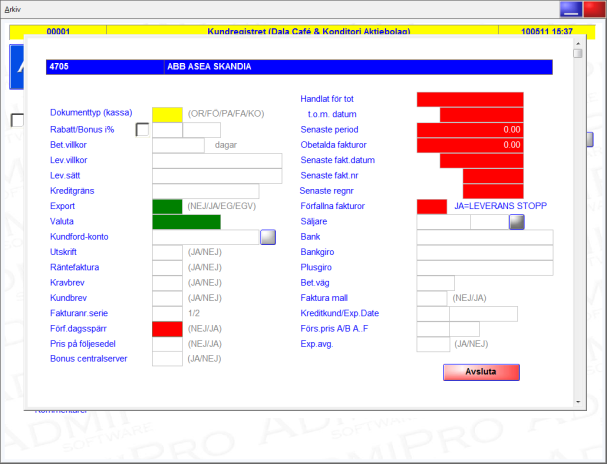Click the red Handlat för tot field
This screenshot has height=464, width=607.
pos(470,99)
